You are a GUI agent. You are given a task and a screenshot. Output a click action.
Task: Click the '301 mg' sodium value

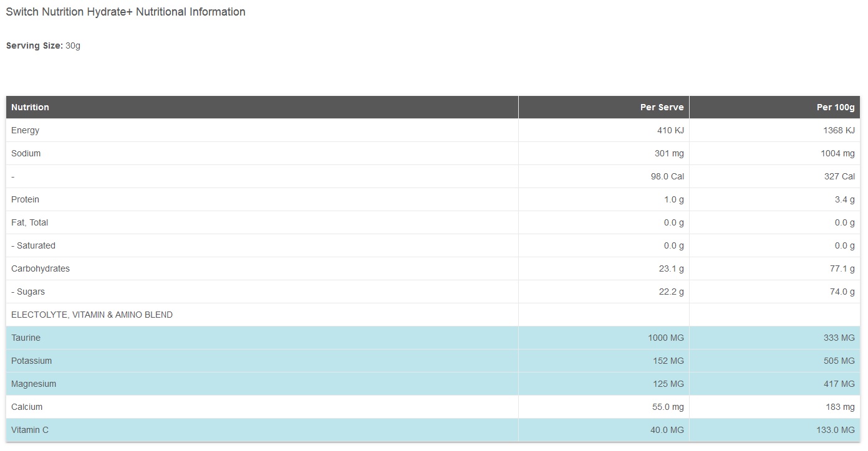pyautogui.click(x=669, y=153)
